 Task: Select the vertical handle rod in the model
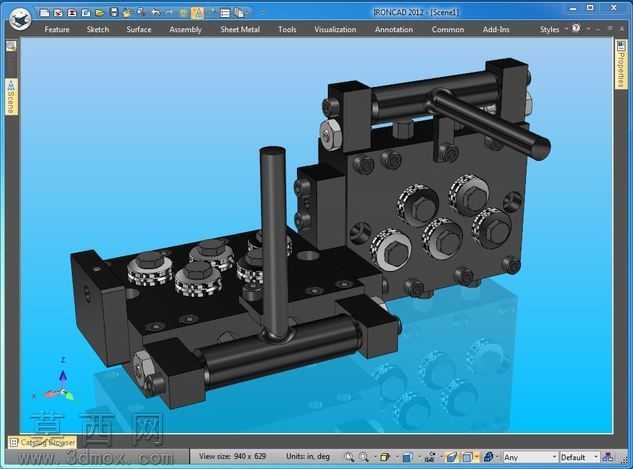275,242
